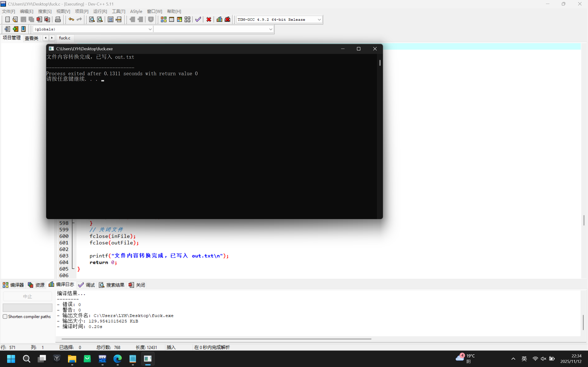The width and height of the screenshot is (588, 367).
Task: Click the forward tab navigation arrow
Action: click(52, 38)
